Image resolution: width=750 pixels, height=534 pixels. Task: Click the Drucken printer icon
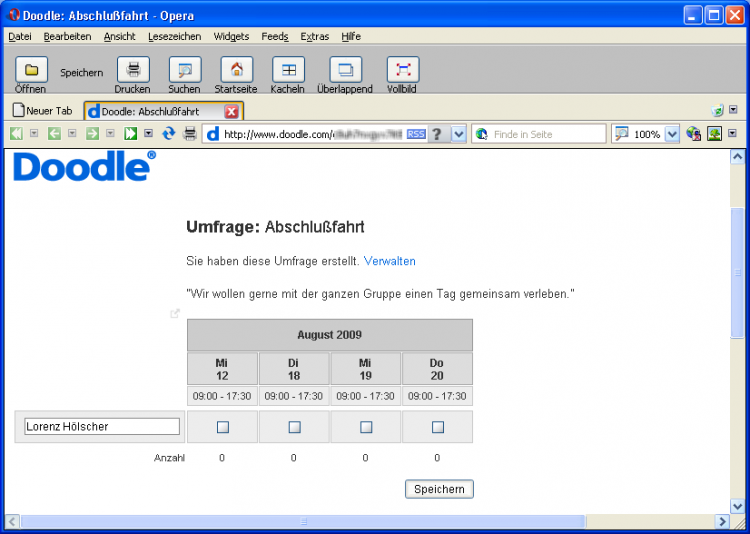(133, 70)
